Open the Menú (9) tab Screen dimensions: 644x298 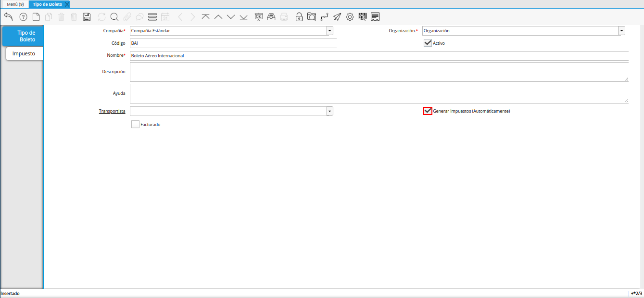coord(15,4)
